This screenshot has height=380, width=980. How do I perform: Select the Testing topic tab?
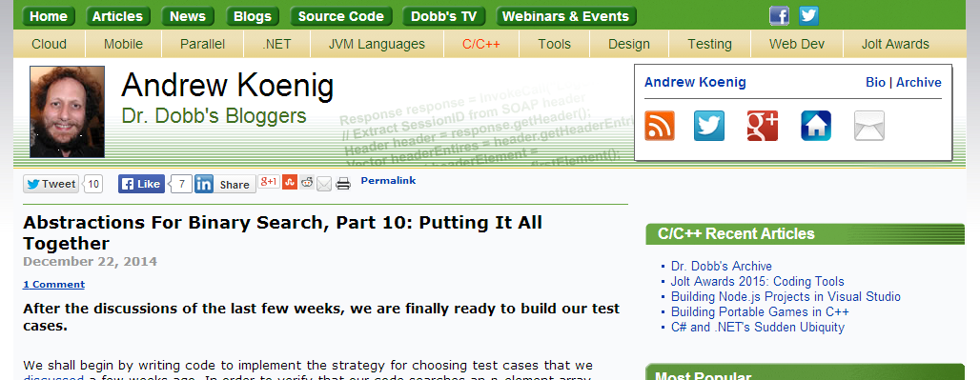pyautogui.click(x=710, y=45)
